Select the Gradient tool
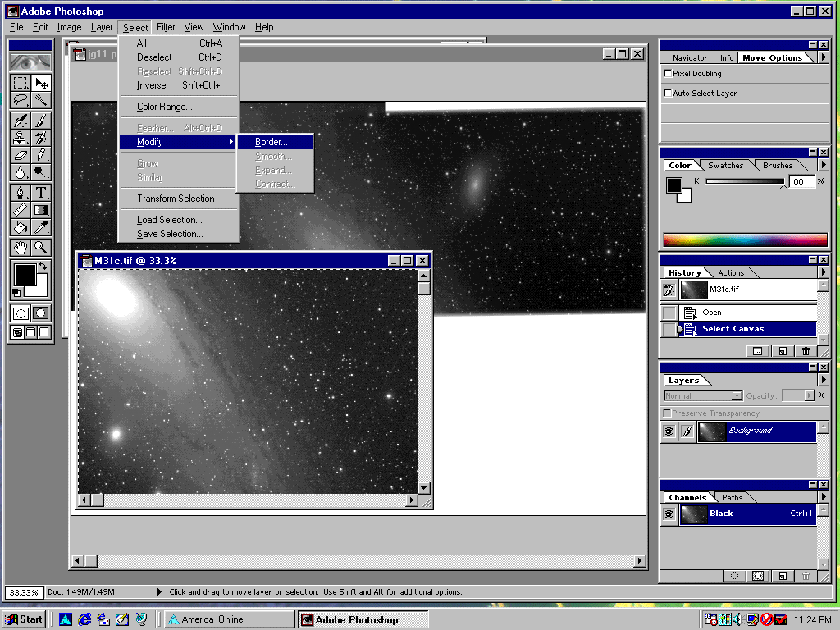The width and height of the screenshot is (840, 630). (41, 210)
